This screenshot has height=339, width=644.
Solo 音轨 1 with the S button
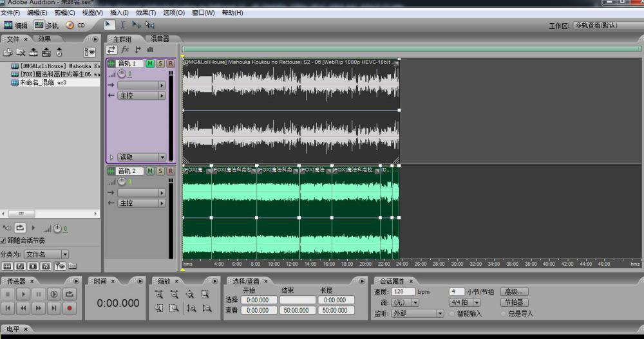[x=160, y=64]
